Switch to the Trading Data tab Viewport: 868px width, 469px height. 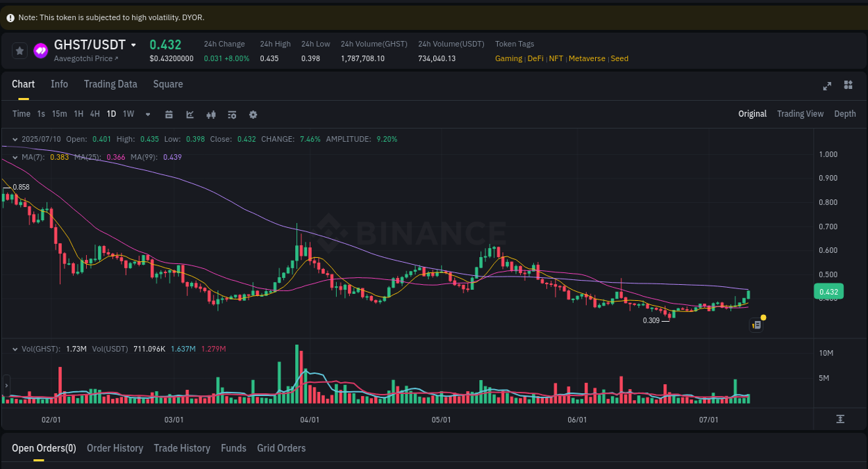click(x=110, y=84)
